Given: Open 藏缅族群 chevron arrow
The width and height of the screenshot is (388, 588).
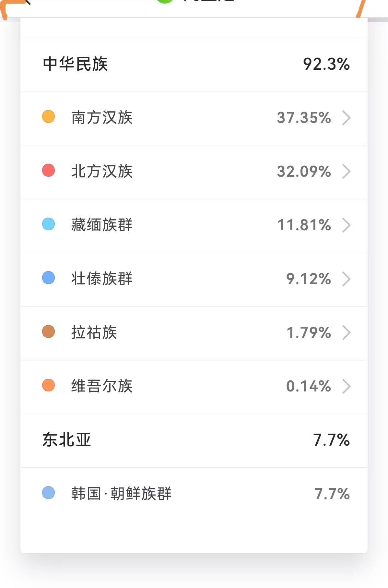Looking at the screenshot, I should 346,225.
